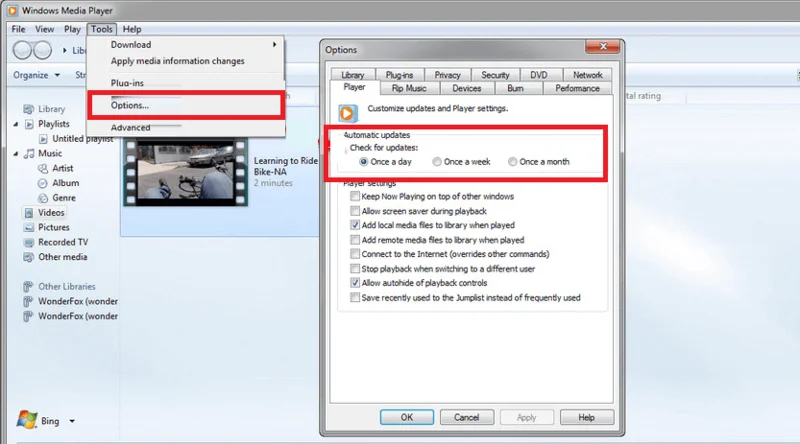Image resolution: width=800 pixels, height=444 pixels.
Task: Click OK in Options dialog
Action: 407,417
